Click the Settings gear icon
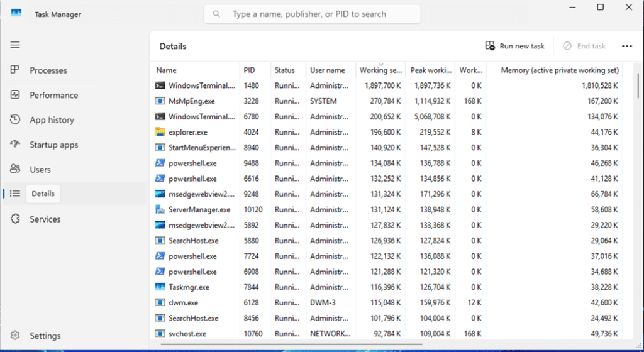Image resolution: width=644 pixels, height=352 pixels. point(15,335)
